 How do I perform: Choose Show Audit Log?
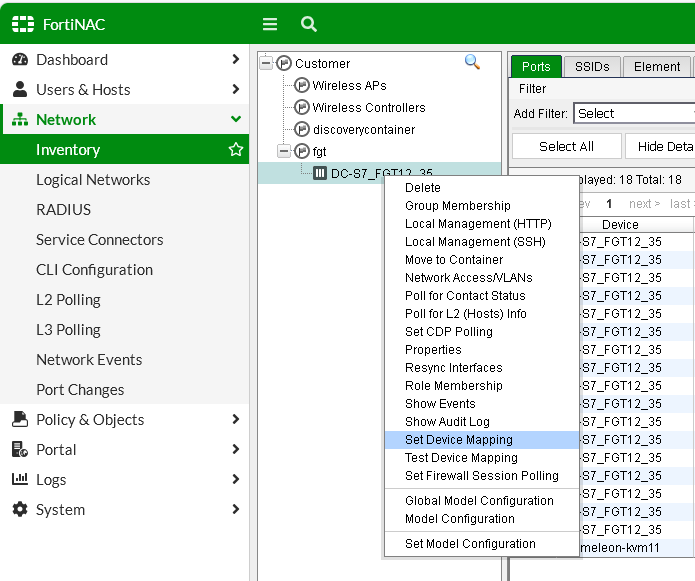click(x=482, y=422)
